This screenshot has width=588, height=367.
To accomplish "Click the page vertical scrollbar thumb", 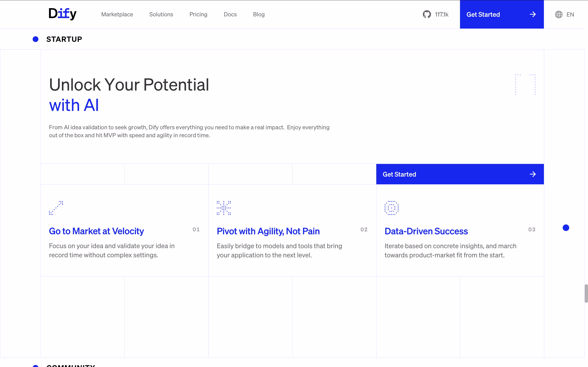I will (x=586, y=293).
